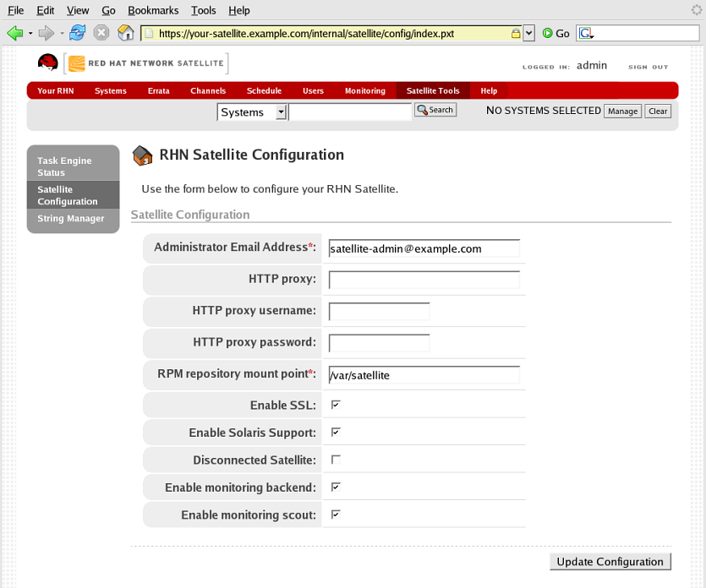Click the HTTP proxy password field
The height and width of the screenshot is (588, 706).
pyautogui.click(x=379, y=343)
